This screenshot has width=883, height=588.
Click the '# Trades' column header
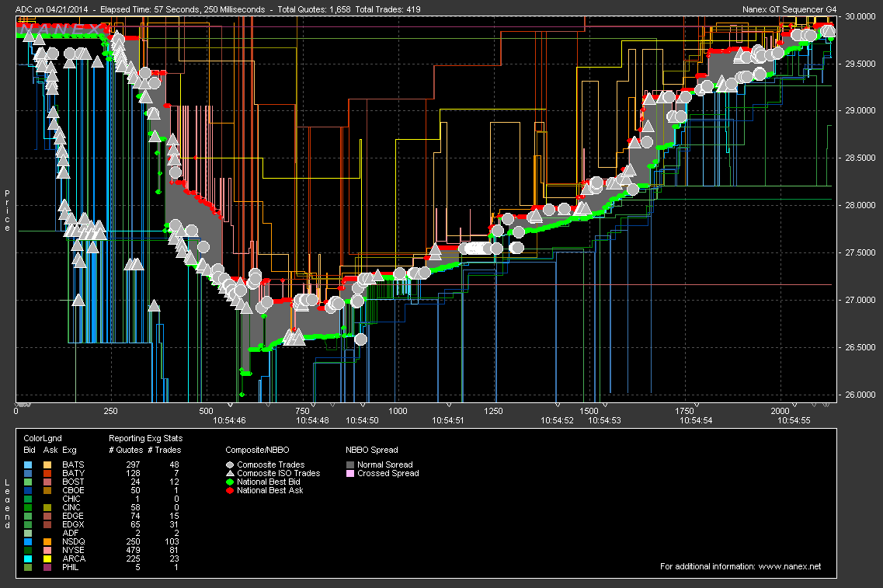[x=165, y=450]
